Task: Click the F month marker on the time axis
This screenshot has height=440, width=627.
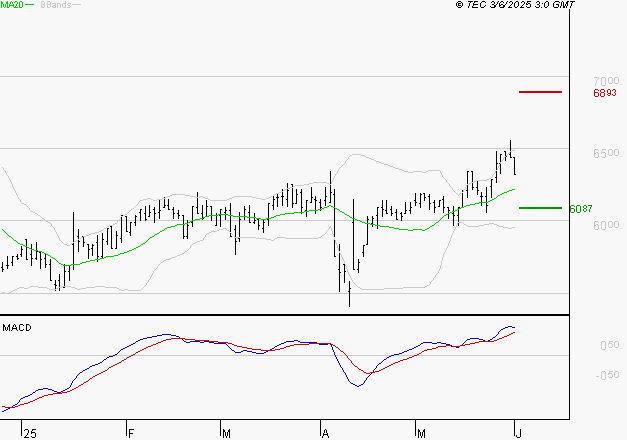Action: 131,434
